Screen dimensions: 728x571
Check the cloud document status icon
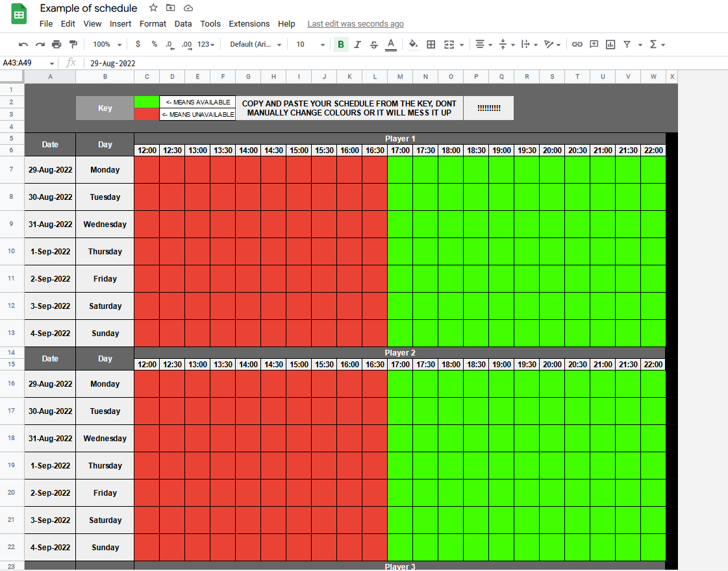188,8
